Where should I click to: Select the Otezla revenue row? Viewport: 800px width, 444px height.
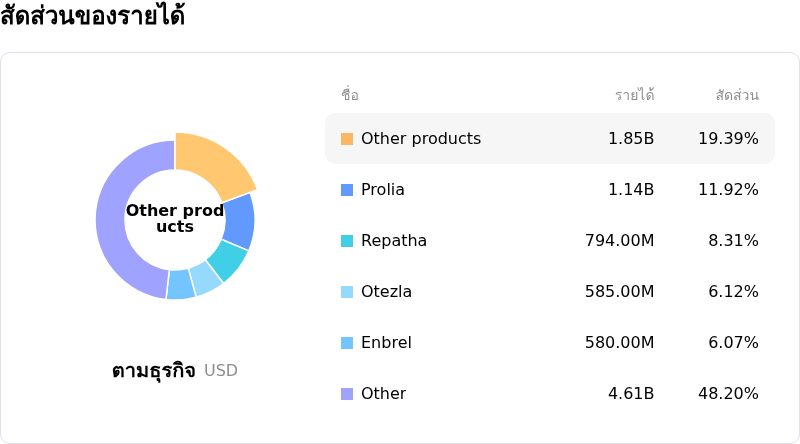coord(549,292)
